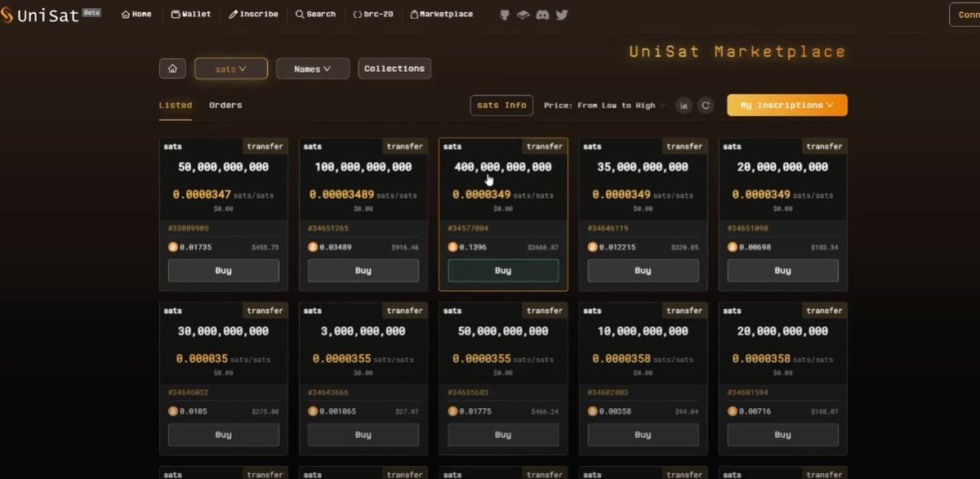980x479 pixels.
Task: Click the marketplace home icon button
Action: [x=172, y=69]
